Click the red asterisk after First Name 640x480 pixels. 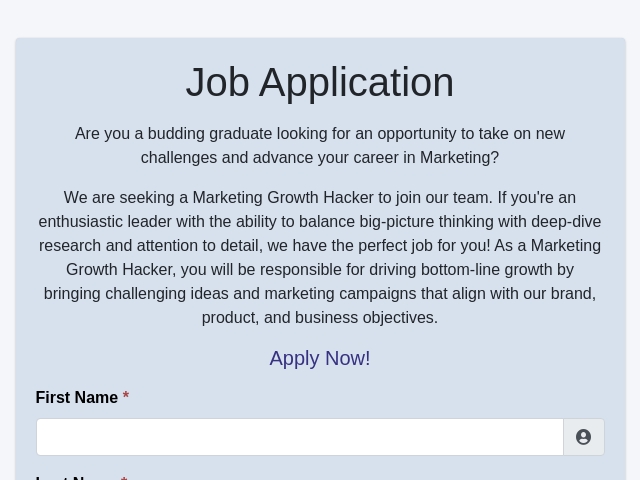tap(126, 397)
